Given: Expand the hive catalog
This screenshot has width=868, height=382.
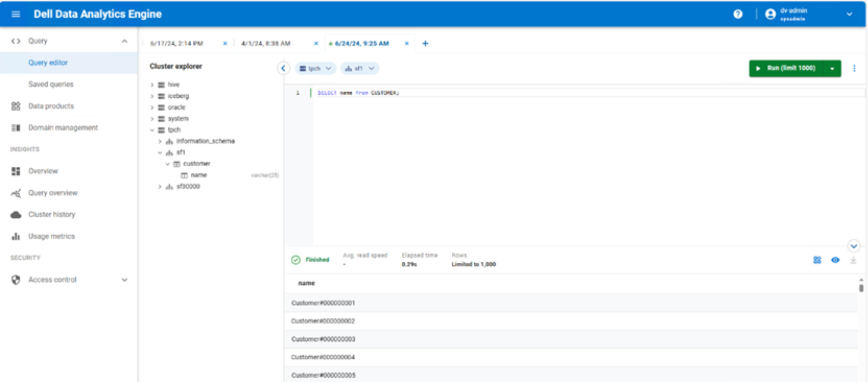Looking at the screenshot, I should 152,85.
